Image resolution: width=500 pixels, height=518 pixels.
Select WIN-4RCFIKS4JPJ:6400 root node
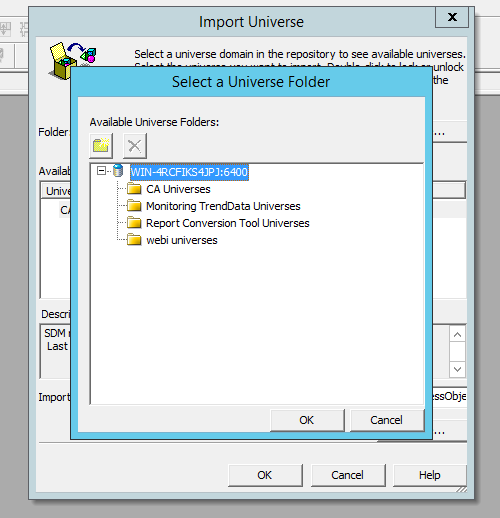pos(189,172)
